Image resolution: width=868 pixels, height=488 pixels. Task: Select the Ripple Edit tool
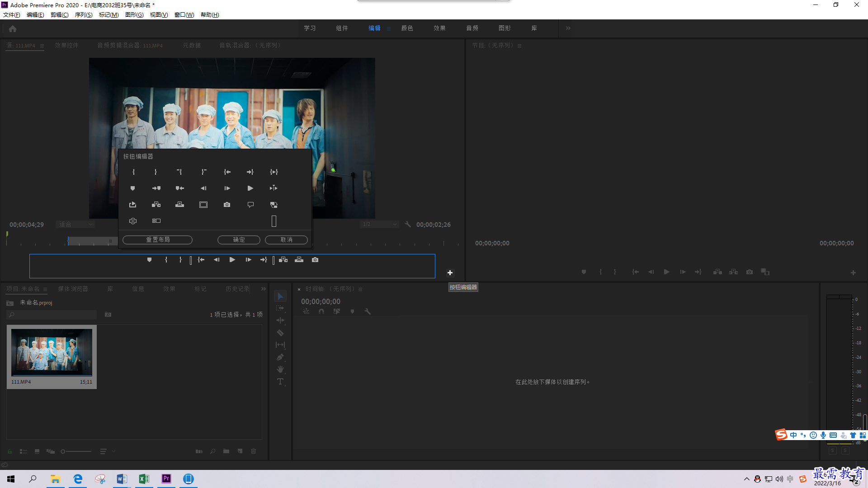(280, 320)
